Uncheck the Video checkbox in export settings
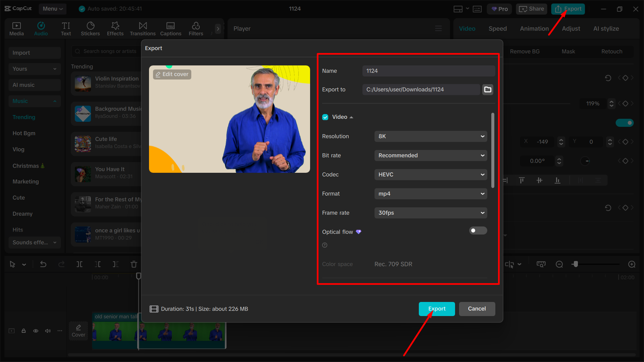The image size is (644, 362). pyautogui.click(x=325, y=117)
